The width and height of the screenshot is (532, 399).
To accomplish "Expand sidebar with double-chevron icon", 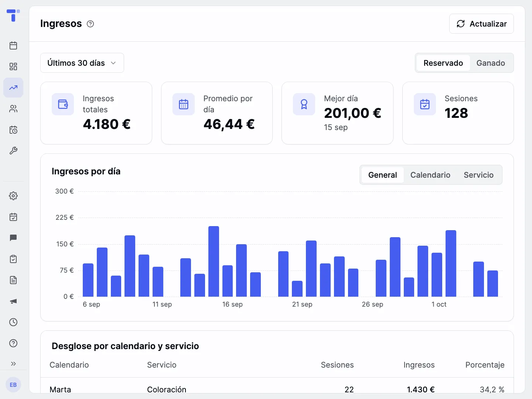I will (13, 364).
